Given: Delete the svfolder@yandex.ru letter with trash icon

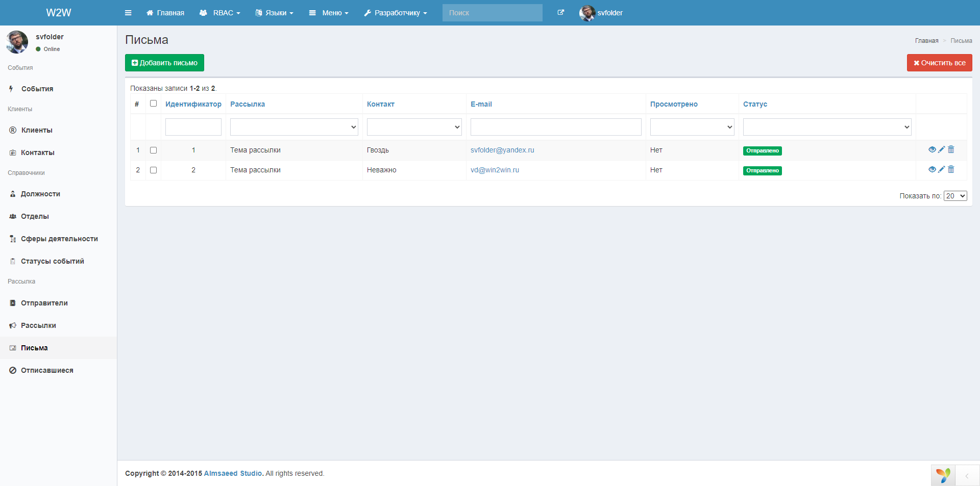Looking at the screenshot, I should [951, 149].
